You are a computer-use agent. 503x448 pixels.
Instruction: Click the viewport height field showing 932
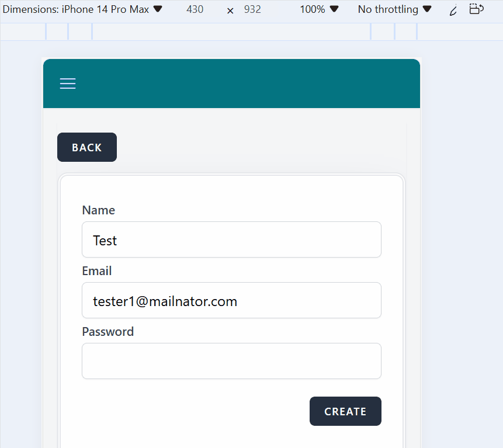(x=252, y=9)
